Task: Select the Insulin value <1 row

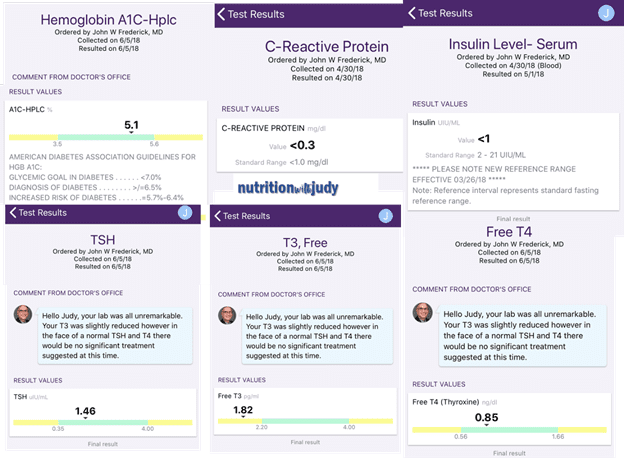Action: (482, 140)
